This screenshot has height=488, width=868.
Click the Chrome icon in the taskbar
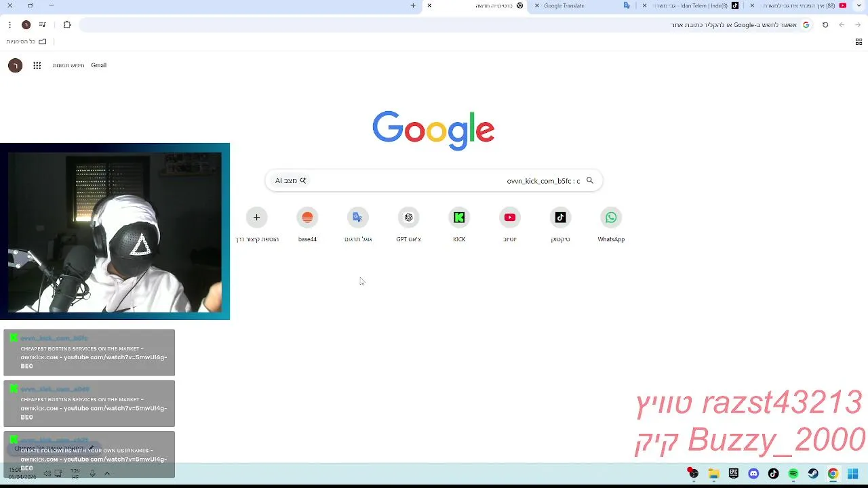coord(833,474)
